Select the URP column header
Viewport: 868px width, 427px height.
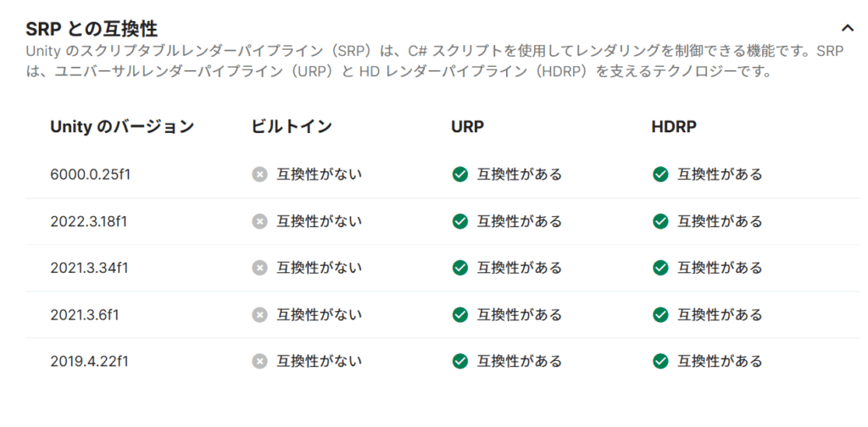click(x=467, y=127)
